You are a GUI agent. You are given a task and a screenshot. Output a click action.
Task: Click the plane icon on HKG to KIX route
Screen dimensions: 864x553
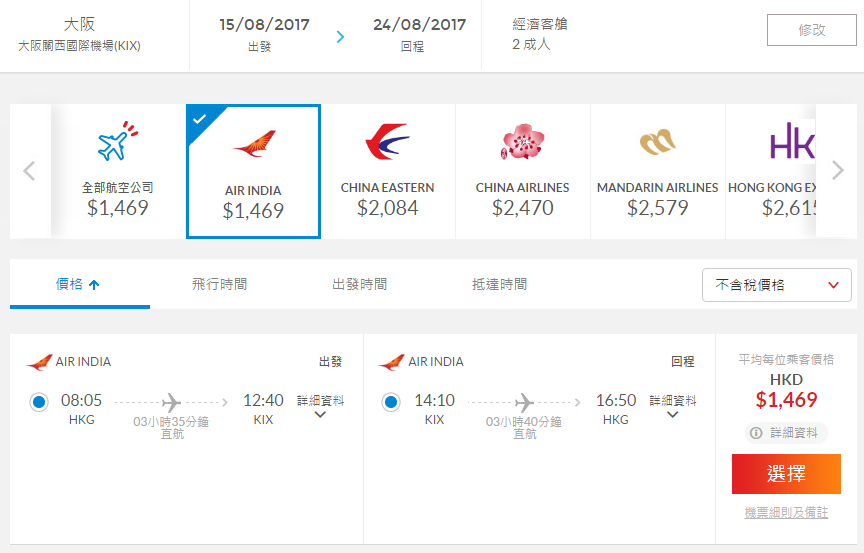click(x=171, y=403)
